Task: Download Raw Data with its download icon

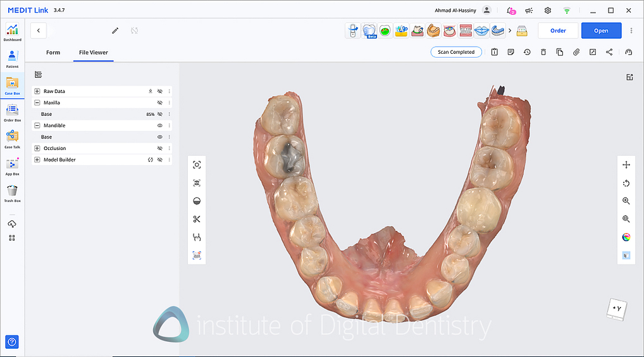Action: [151, 91]
